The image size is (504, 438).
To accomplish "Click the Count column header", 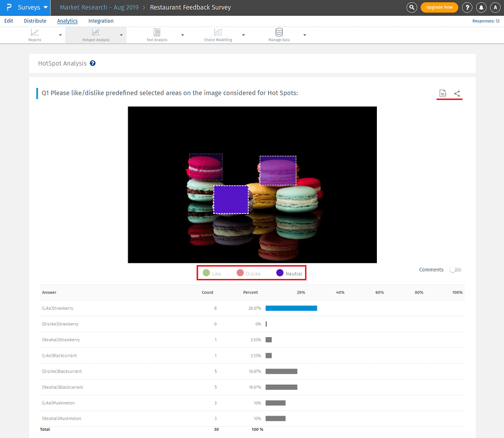I will click(207, 292).
